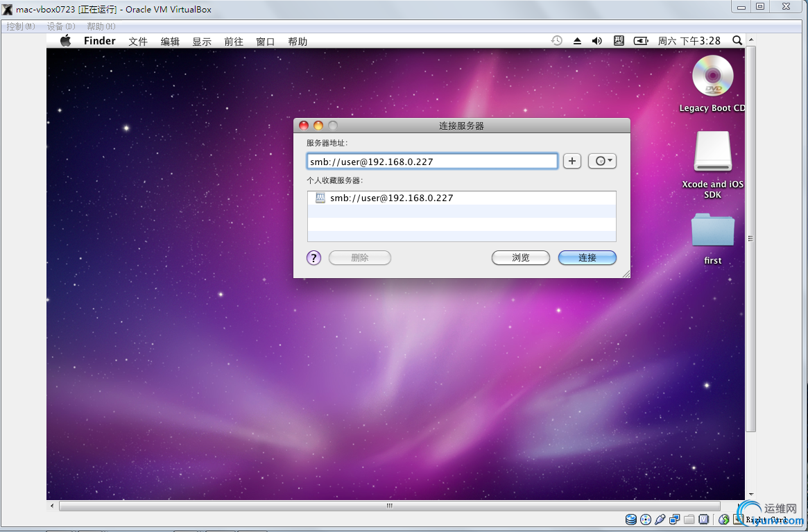
Task: Open recent servers clock dropdown
Action: 603,162
